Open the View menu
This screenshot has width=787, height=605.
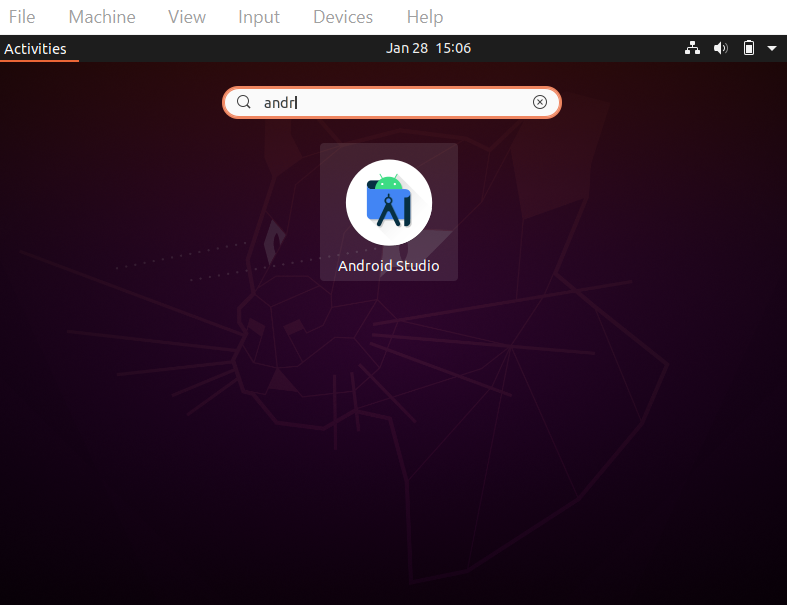tap(187, 17)
